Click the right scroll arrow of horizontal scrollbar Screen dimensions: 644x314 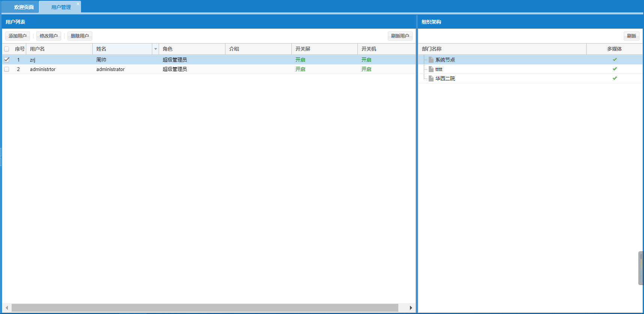click(x=411, y=308)
